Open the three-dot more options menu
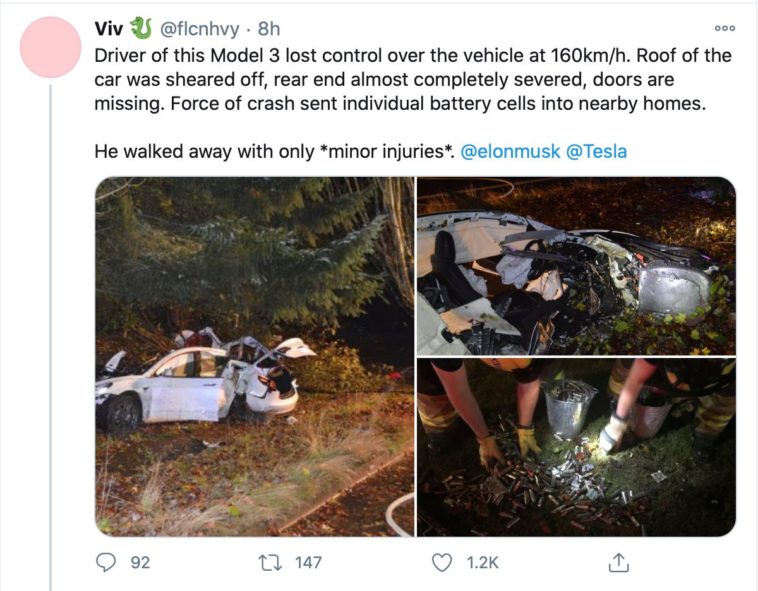Screen dimensions: 758x591 click(x=724, y=28)
